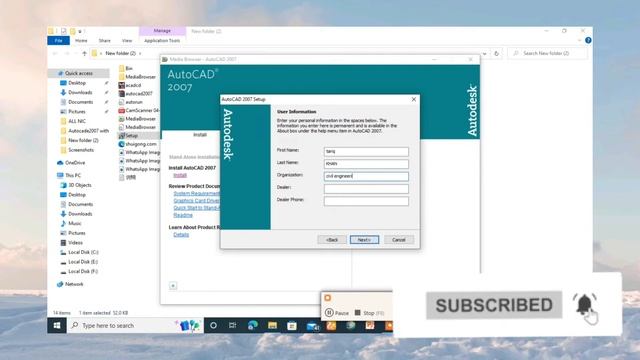
Task: Open Task View on the taskbar
Action: pyautogui.click(x=233, y=325)
